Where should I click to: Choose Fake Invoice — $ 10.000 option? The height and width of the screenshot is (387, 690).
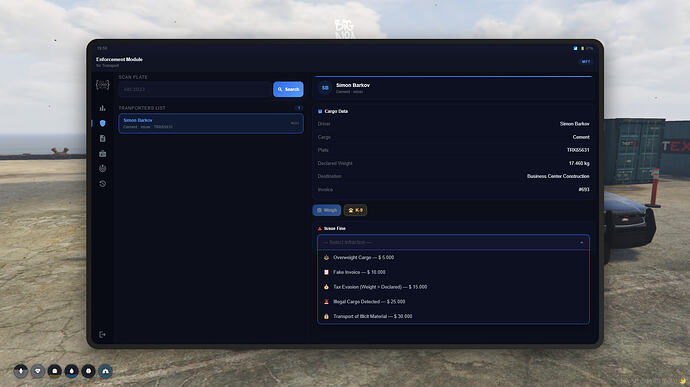pos(453,272)
